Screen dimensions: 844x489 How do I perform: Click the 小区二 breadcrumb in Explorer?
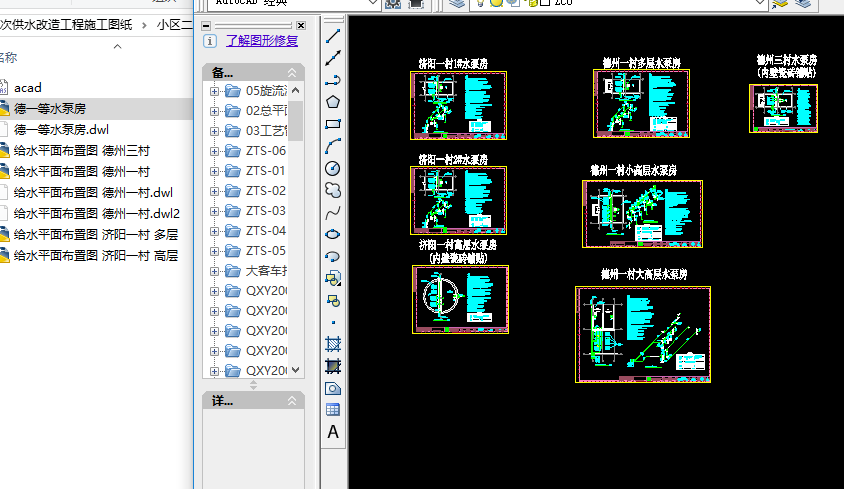[x=174, y=25]
